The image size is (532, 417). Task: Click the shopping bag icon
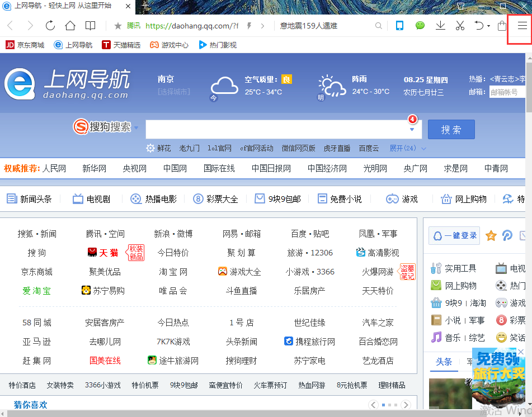(501, 26)
